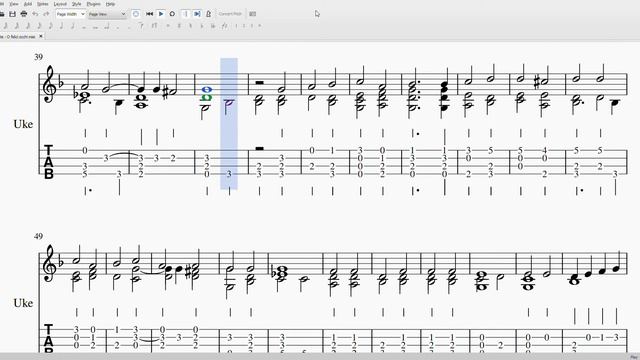Image resolution: width=640 pixels, height=360 pixels.
Task: Apply the double sharp accidental
Action: click(x=168, y=26)
